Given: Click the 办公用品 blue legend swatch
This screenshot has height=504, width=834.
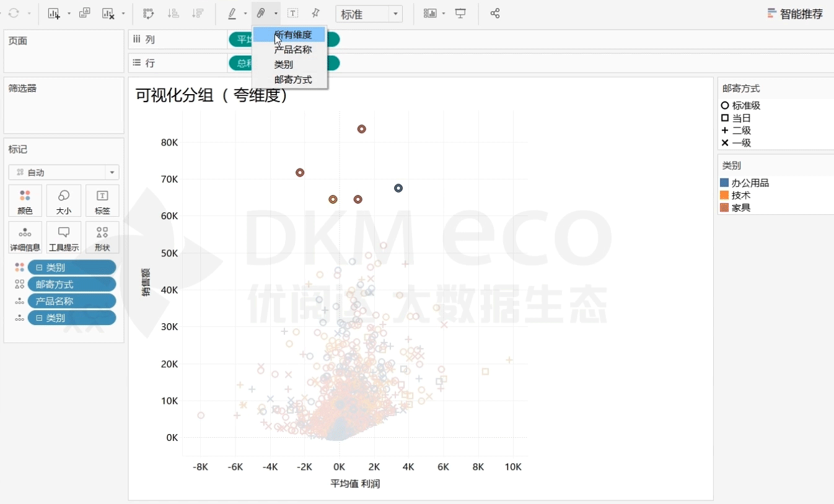Looking at the screenshot, I should 724,183.
